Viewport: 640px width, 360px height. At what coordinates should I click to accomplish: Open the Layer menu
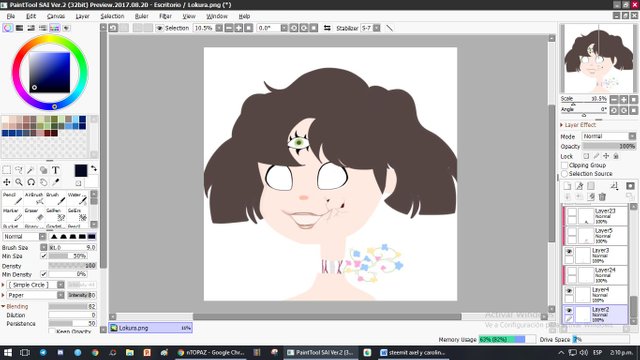click(82, 16)
